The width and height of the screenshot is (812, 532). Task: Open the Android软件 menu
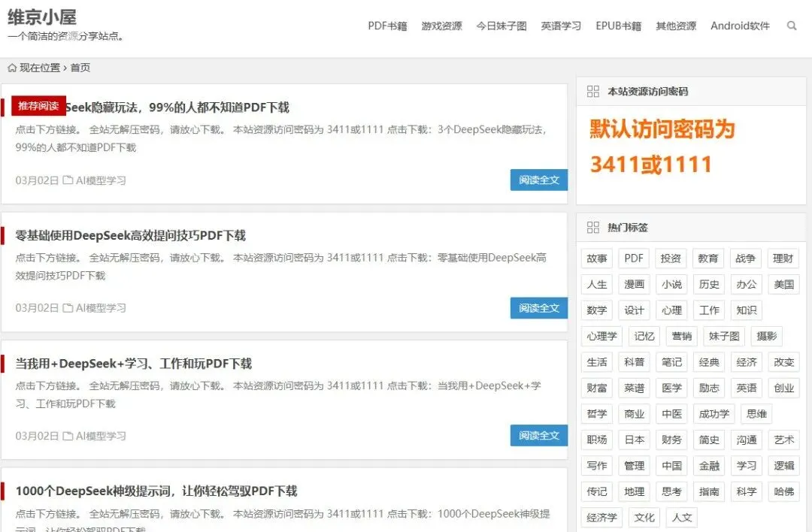coord(740,26)
